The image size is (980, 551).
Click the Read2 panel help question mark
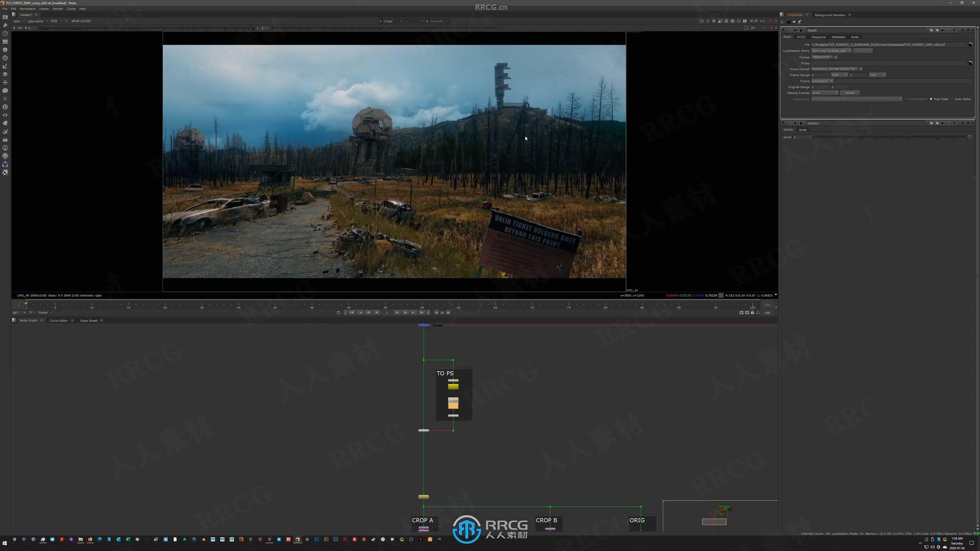click(x=962, y=30)
